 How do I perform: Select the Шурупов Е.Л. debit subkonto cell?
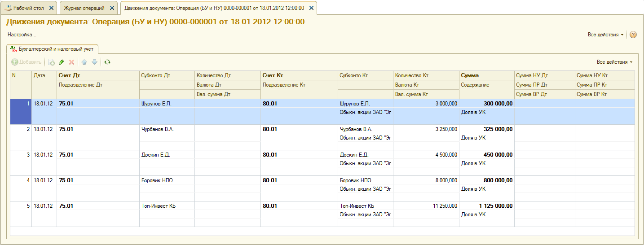tap(167, 104)
